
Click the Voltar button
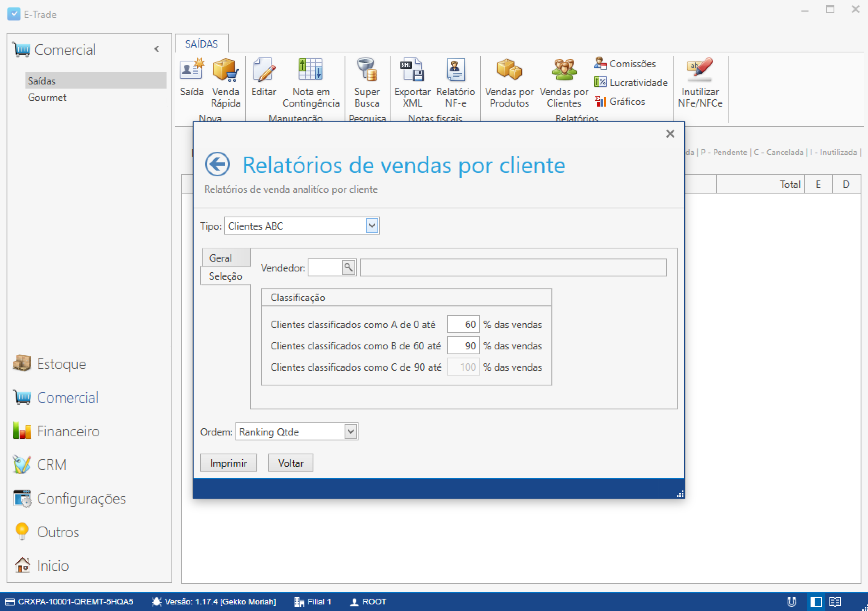pos(290,463)
